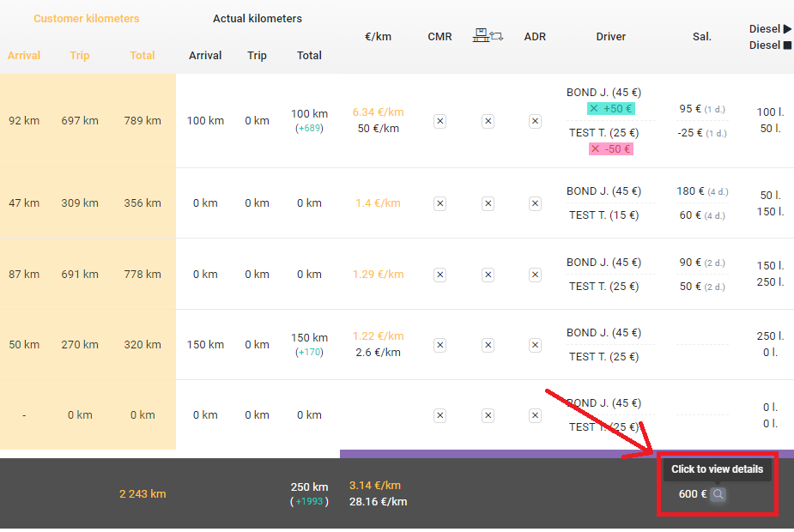This screenshot has height=532, width=794.
Task: Click the +1993 total difference
Action: [309, 502]
